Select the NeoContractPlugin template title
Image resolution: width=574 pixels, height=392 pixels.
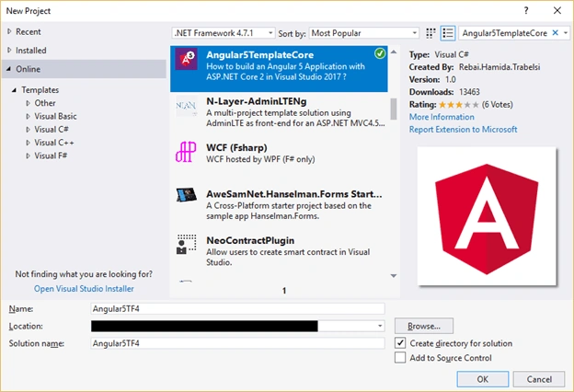pos(250,240)
